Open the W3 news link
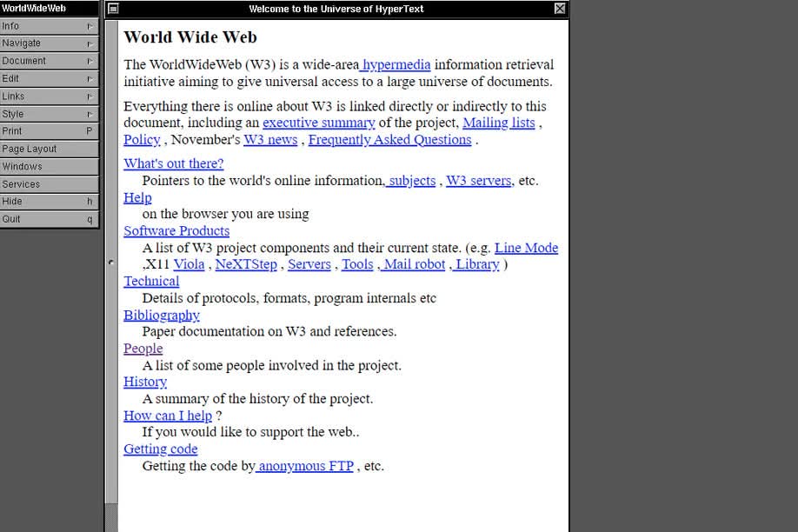The width and height of the screenshot is (798, 532). (270, 139)
